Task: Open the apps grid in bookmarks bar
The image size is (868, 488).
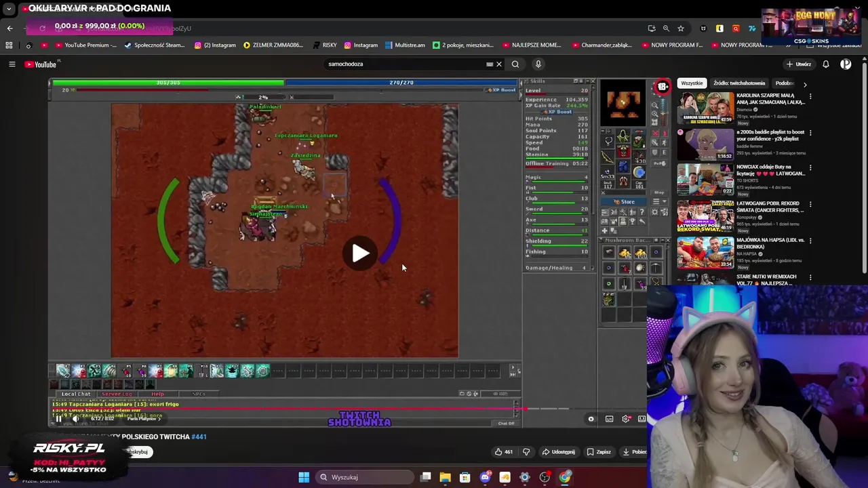Action: 9,45
